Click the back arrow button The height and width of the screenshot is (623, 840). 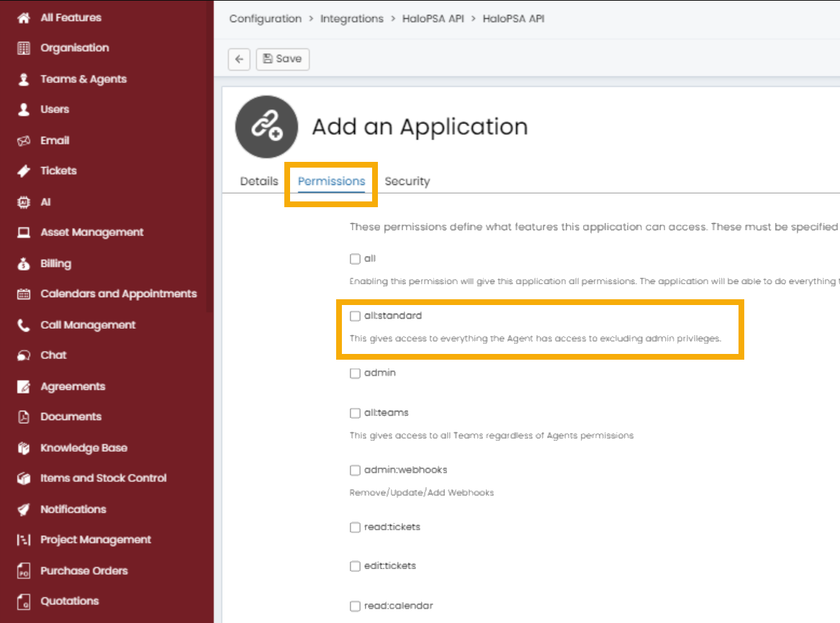(x=239, y=59)
